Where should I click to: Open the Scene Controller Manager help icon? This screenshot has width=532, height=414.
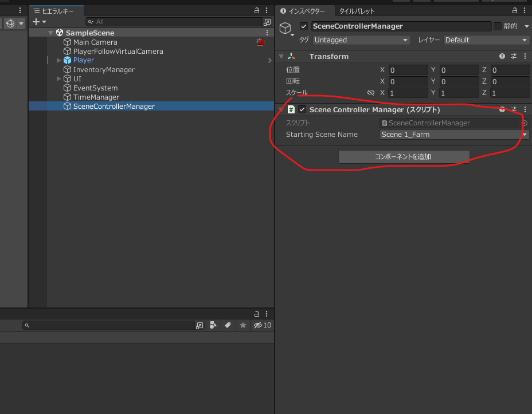(x=502, y=109)
